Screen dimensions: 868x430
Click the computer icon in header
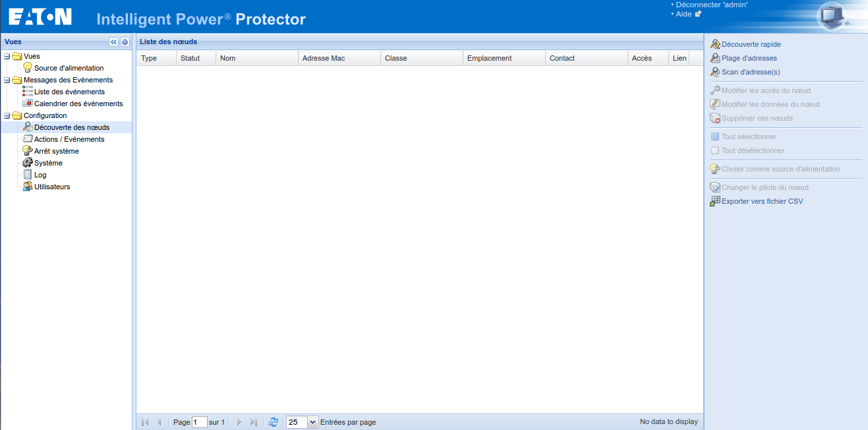[833, 16]
